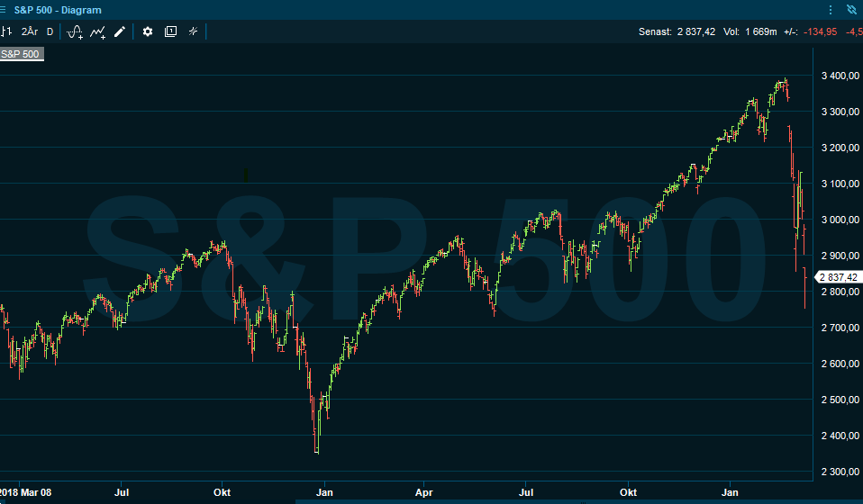Click the 2 300,00 price axis label
This screenshot has height=504, width=863.
coord(840,472)
